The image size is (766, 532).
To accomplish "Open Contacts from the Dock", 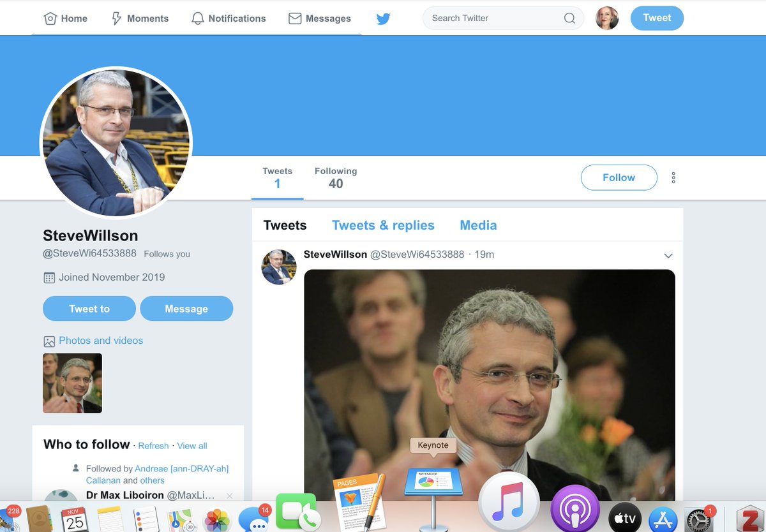I will 39,519.
